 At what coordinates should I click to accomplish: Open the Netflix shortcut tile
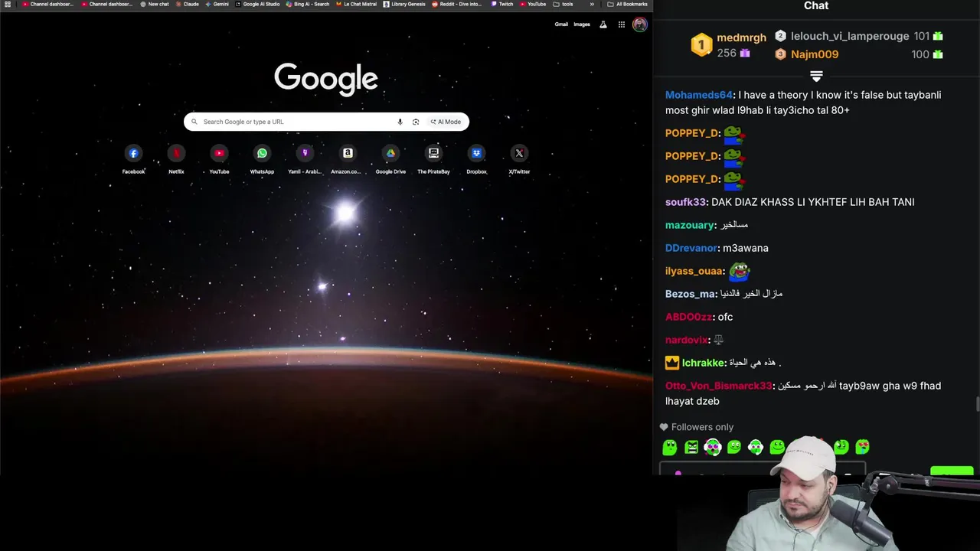[x=176, y=160]
